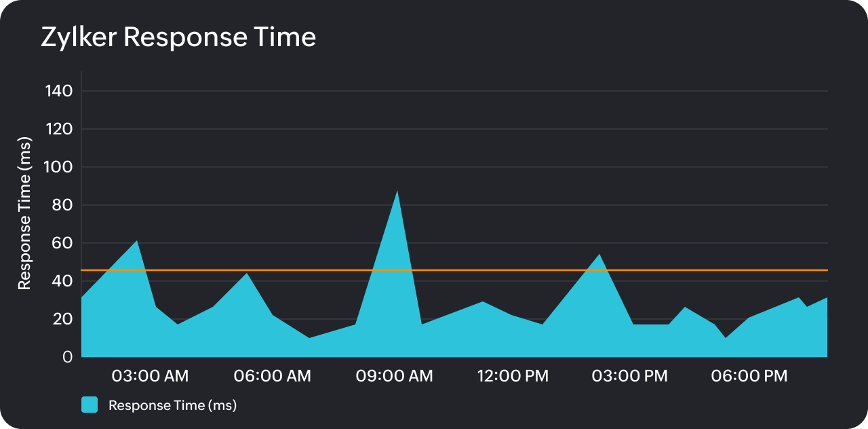Select the 3:00 PM data peak
Screen dimensions: 868x429
(598, 256)
